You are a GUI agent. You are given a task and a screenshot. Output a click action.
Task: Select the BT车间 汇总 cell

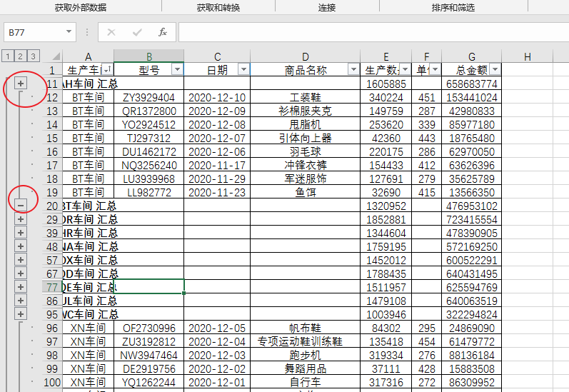(89, 206)
